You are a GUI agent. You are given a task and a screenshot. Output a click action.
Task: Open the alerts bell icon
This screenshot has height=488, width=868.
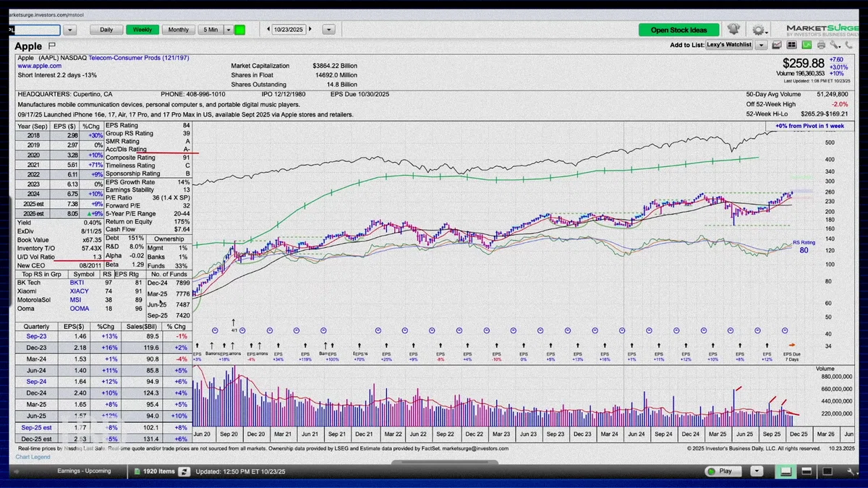pyautogui.click(x=734, y=30)
